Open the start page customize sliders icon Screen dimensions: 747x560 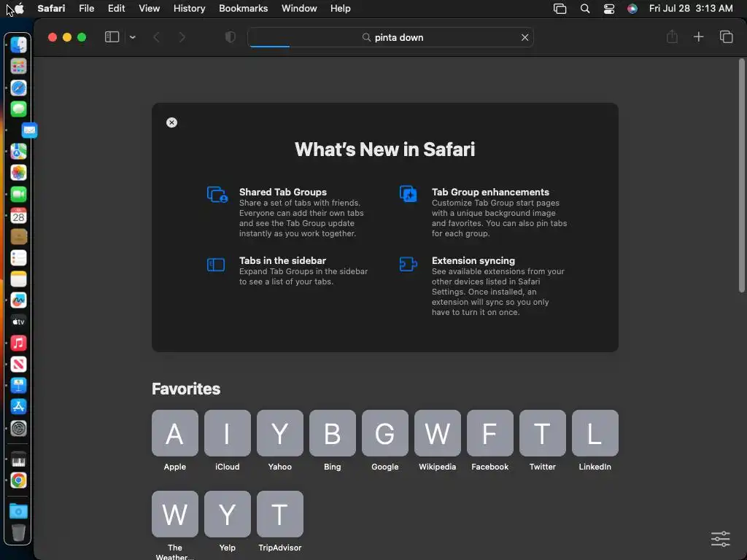point(720,539)
